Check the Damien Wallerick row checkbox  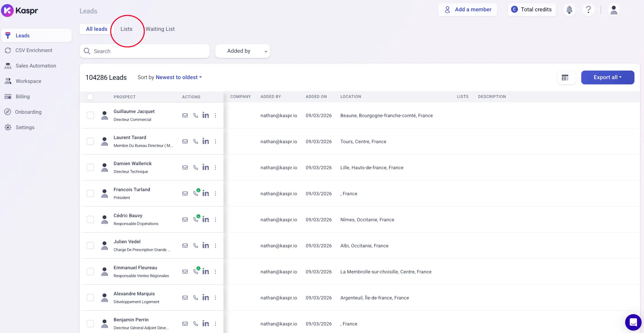(90, 168)
